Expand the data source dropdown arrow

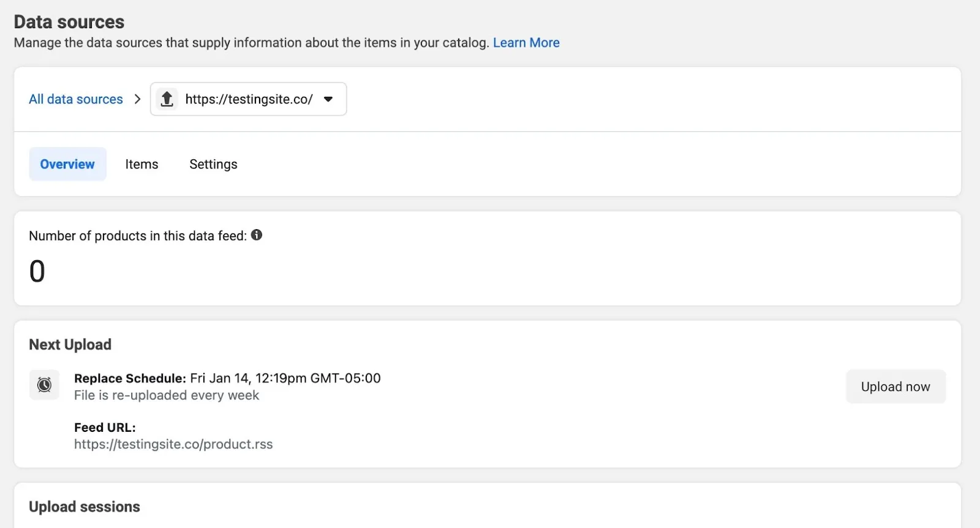pyautogui.click(x=328, y=99)
